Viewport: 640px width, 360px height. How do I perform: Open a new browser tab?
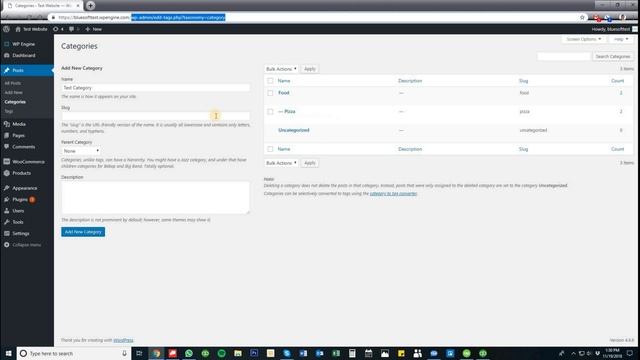click(90, 6)
